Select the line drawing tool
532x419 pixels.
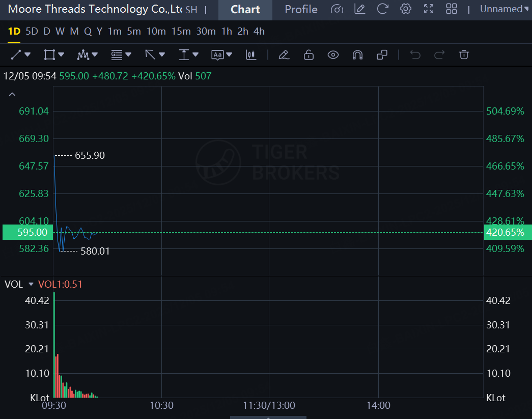[16, 54]
